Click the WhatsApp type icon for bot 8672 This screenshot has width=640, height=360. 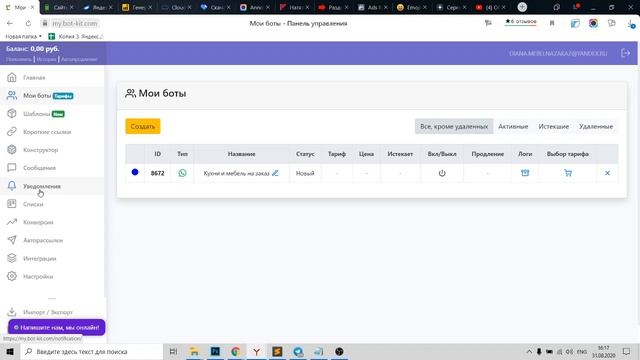[182, 173]
